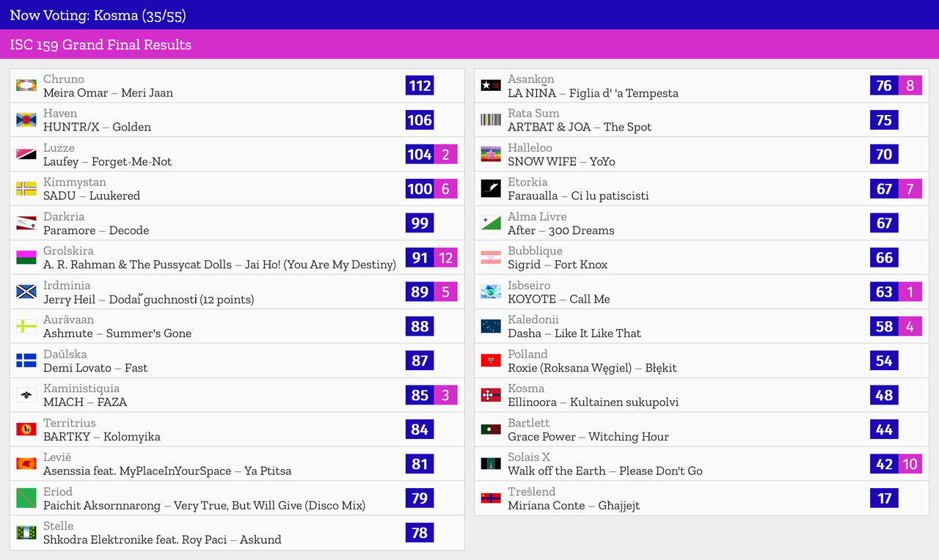Viewport: 939px width, 560px height.
Task: Click the Eriod flag icon
Action: [26, 498]
